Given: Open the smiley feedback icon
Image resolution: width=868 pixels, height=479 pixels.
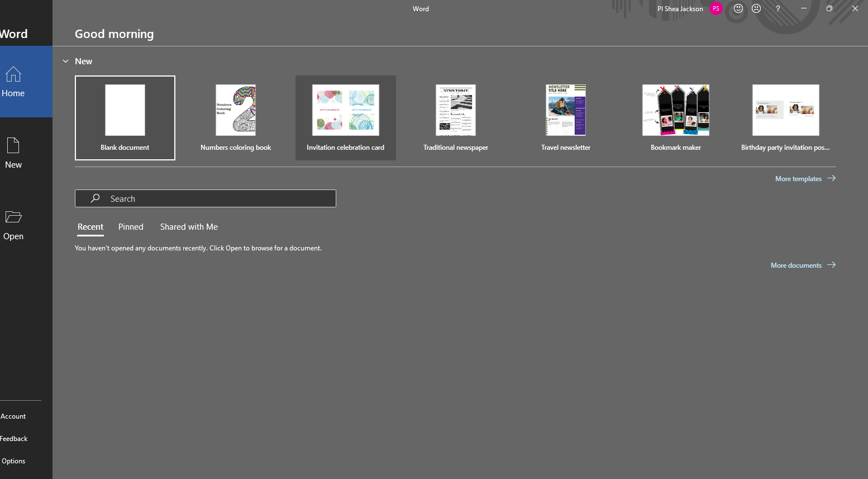Looking at the screenshot, I should pyautogui.click(x=738, y=8).
